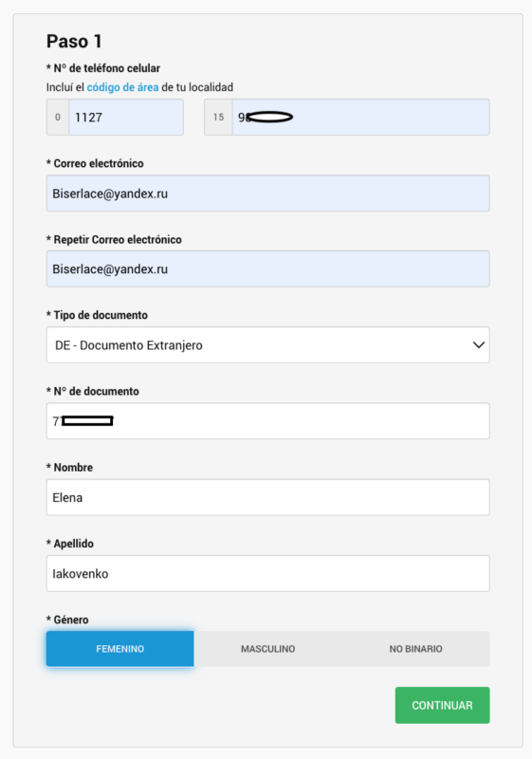The height and width of the screenshot is (759, 532).
Task: Choose the MASCULINO gender option
Action: [268, 649]
